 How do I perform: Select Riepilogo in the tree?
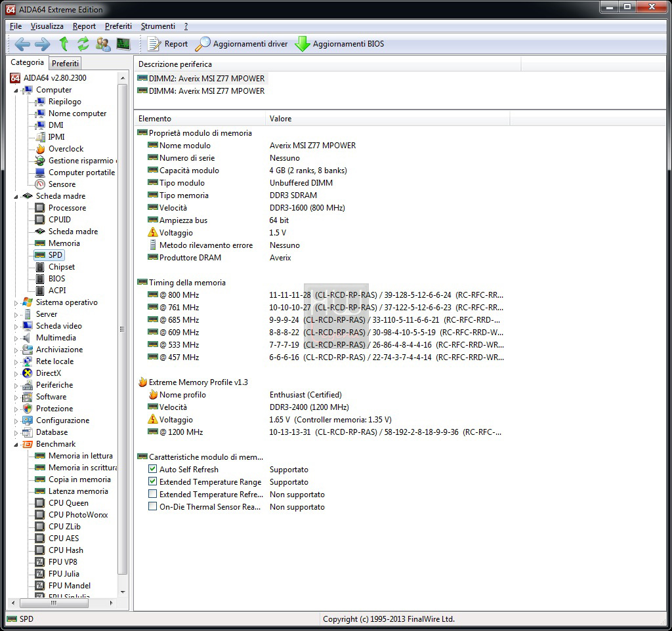click(64, 102)
